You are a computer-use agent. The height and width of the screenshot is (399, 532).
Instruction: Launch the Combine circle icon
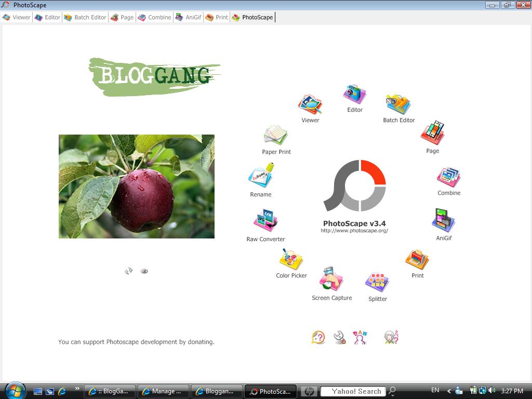click(448, 177)
